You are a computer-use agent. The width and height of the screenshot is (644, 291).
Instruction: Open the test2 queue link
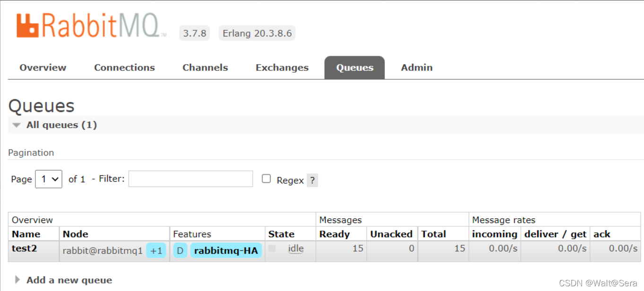point(24,248)
